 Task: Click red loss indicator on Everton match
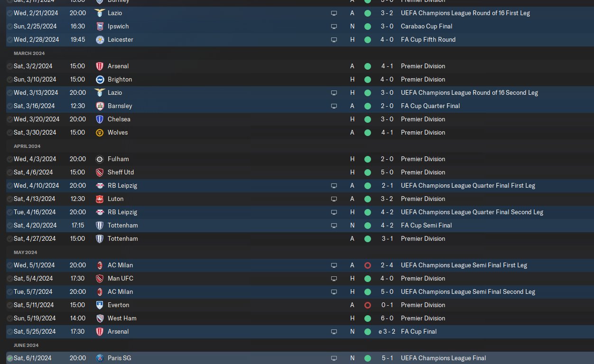tap(367, 305)
